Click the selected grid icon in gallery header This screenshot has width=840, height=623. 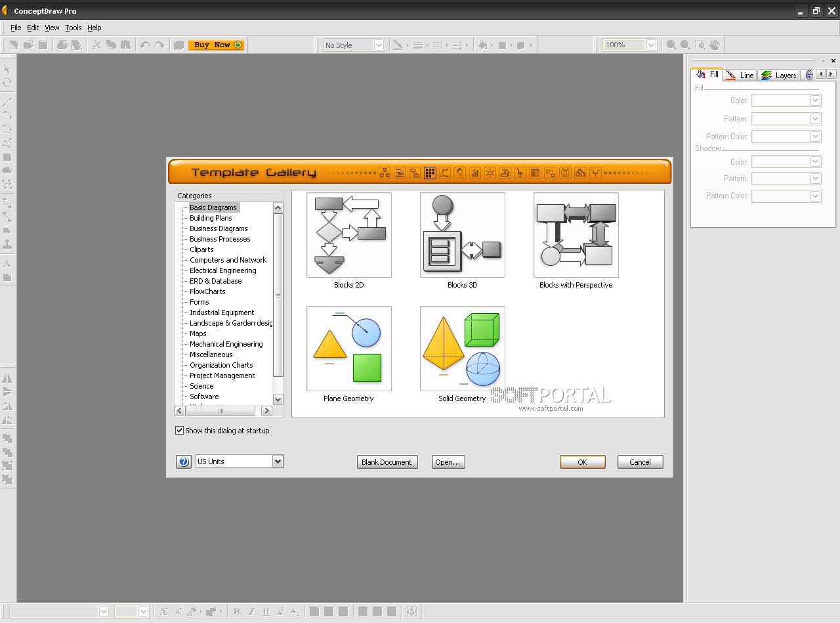click(430, 173)
